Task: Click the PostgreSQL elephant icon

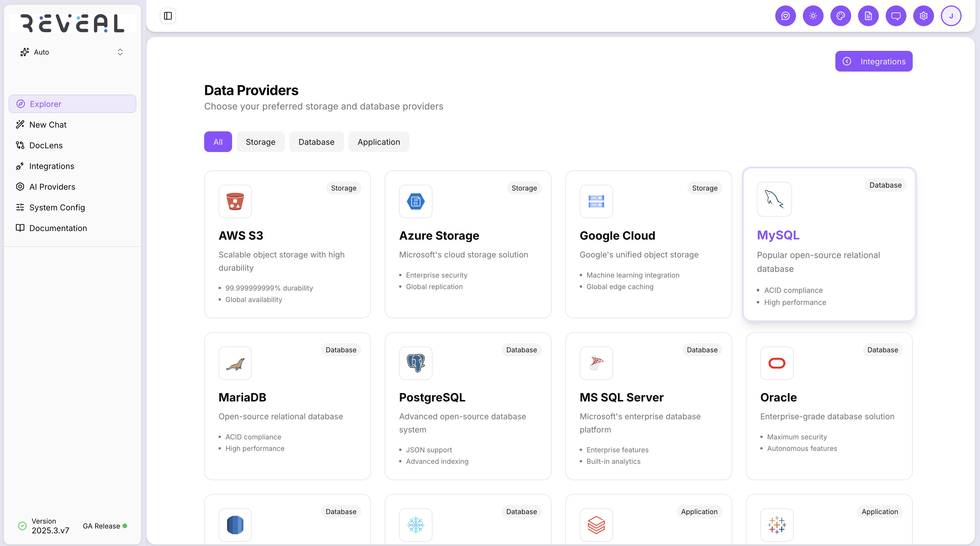Action: [x=416, y=363]
